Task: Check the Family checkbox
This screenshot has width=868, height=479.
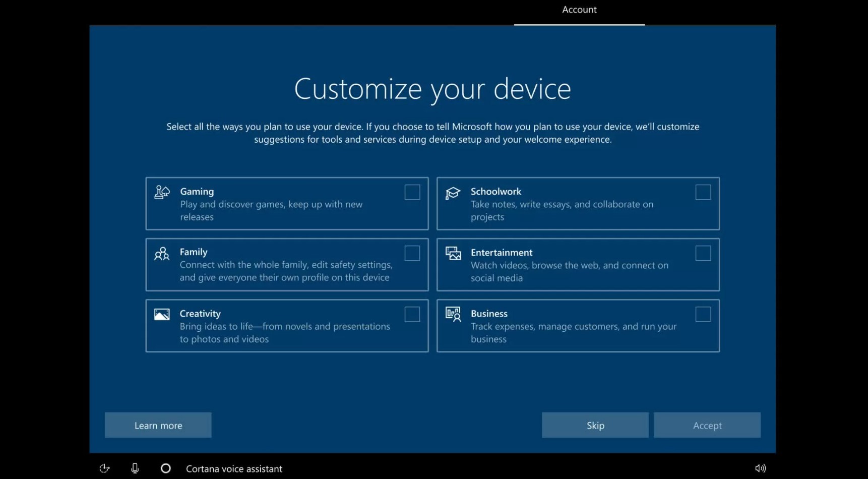Action: pyautogui.click(x=412, y=253)
